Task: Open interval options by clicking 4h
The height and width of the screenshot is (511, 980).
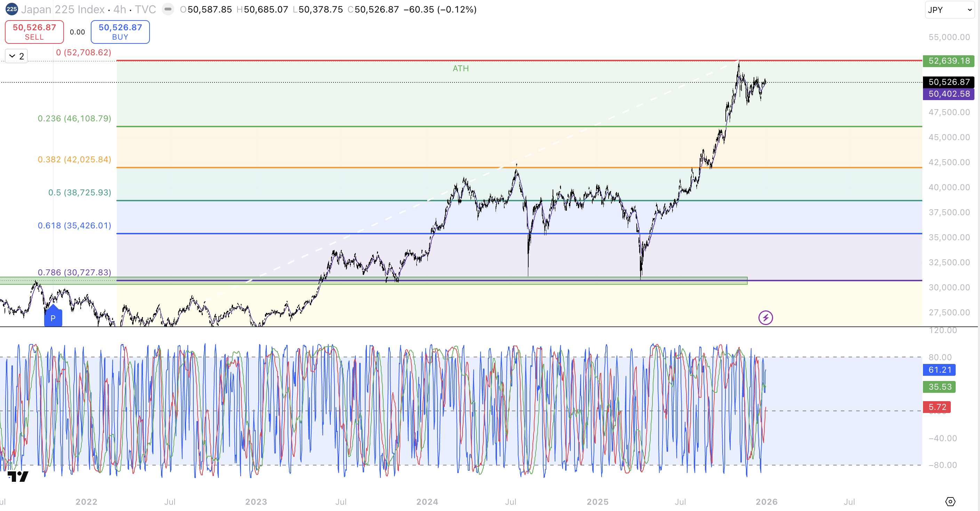Action: pos(119,9)
